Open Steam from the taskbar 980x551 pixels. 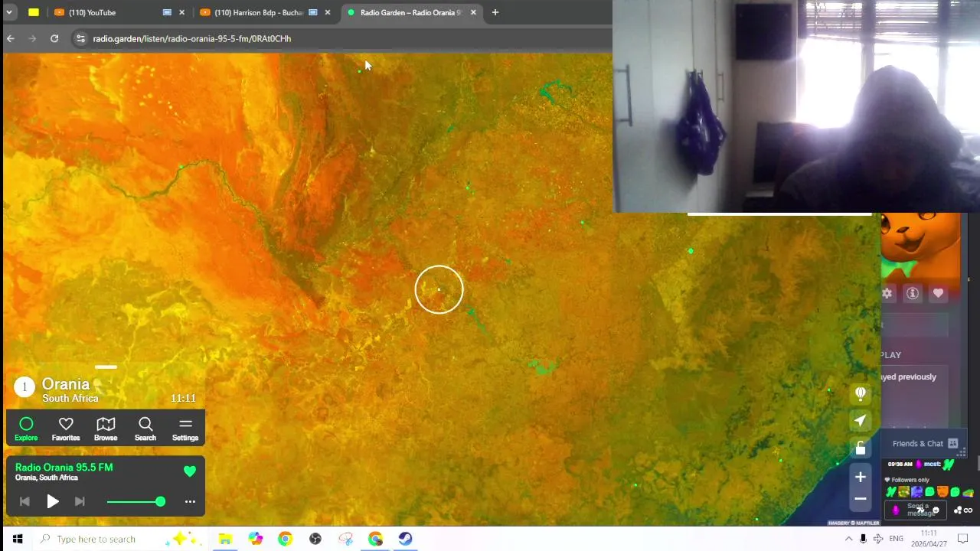tap(405, 539)
